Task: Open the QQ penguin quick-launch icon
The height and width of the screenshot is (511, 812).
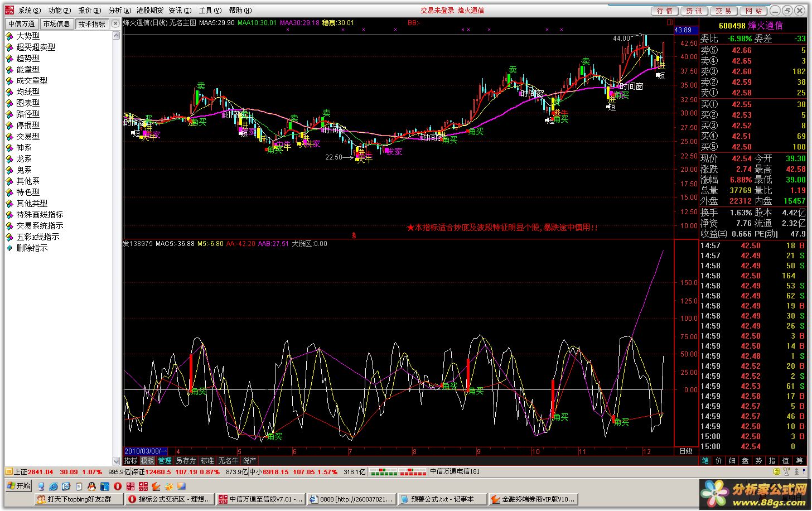Action: [91, 486]
